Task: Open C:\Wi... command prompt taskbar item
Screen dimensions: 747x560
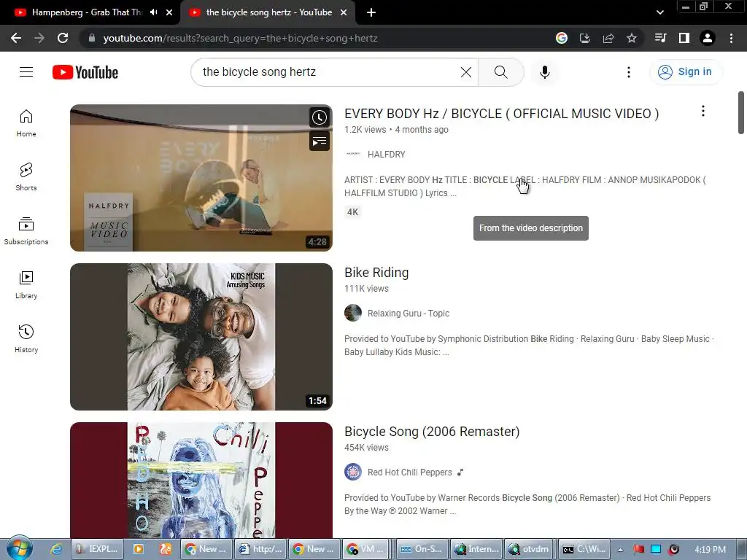Action: (584, 549)
